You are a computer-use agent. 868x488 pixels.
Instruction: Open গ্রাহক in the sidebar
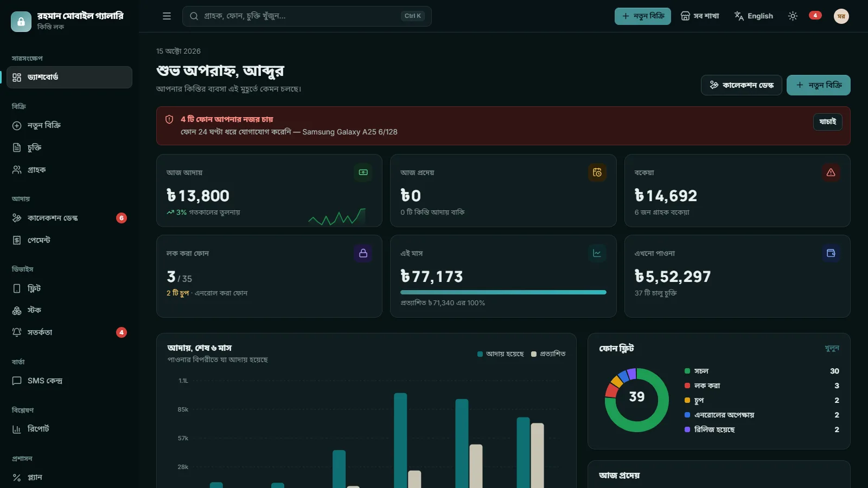click(69, 170)
